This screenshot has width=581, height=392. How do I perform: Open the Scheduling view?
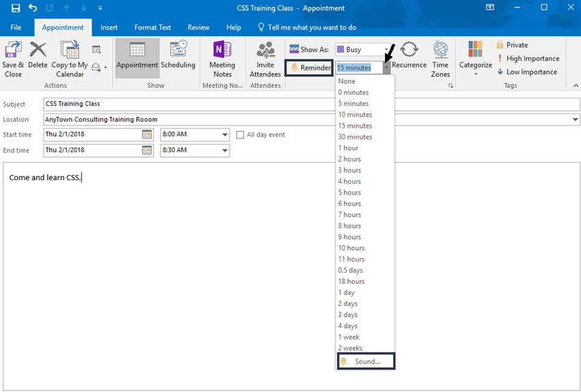tap(178, 55)
